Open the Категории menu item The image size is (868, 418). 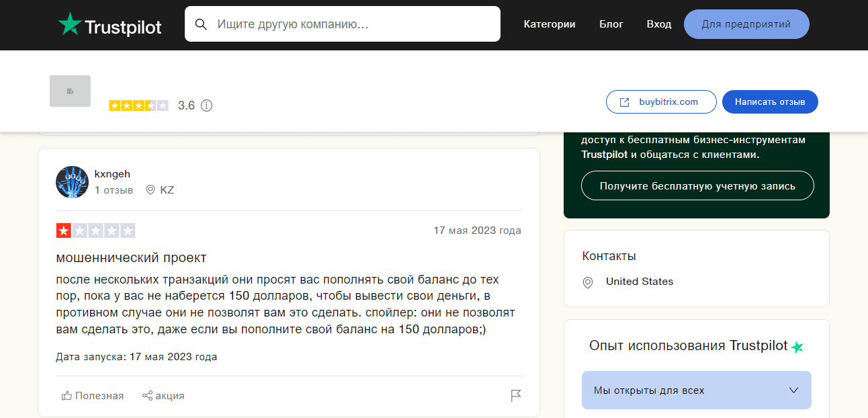549,24
